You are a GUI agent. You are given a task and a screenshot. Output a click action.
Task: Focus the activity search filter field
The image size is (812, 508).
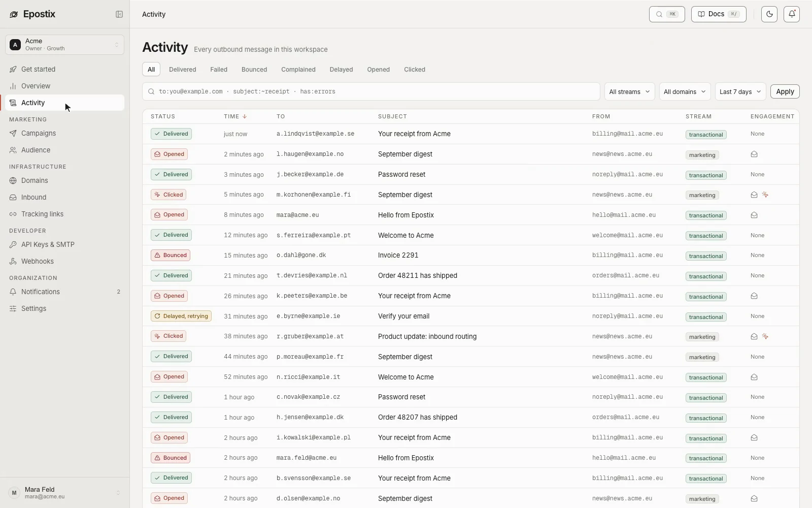(x=371, y=91)
